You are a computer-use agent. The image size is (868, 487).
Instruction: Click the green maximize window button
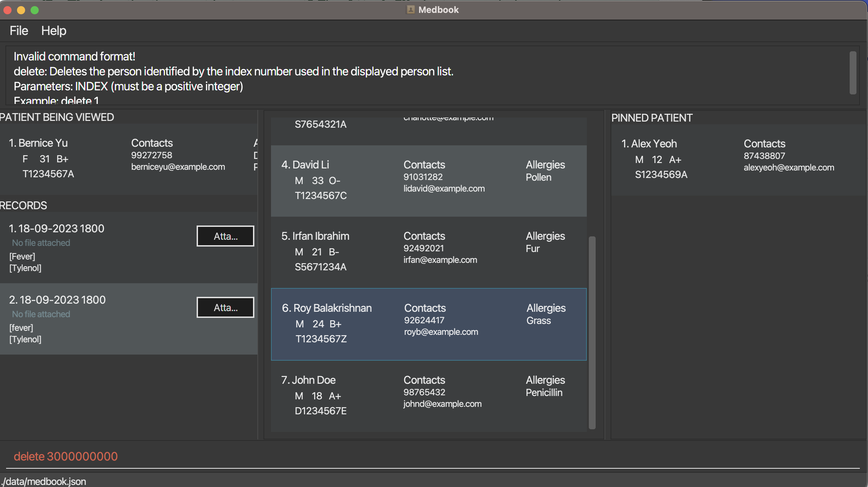click(x=35, y=10)
